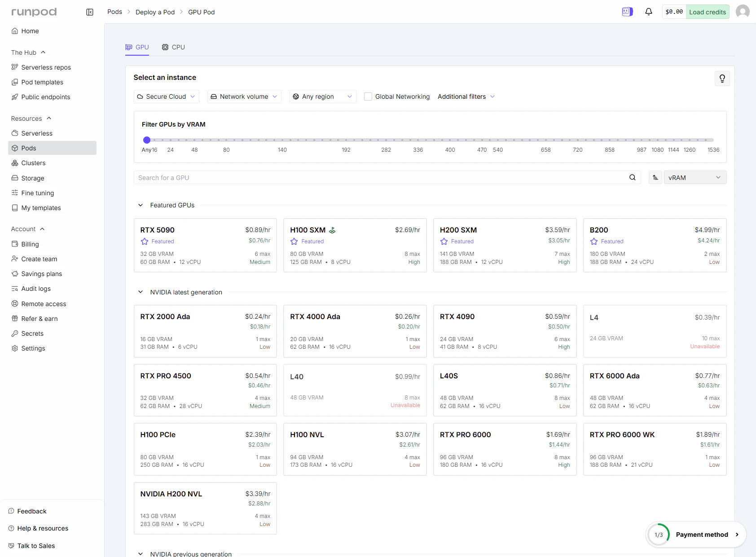Switch to the CPU tab
756x557 pixels.
(173, 47)
